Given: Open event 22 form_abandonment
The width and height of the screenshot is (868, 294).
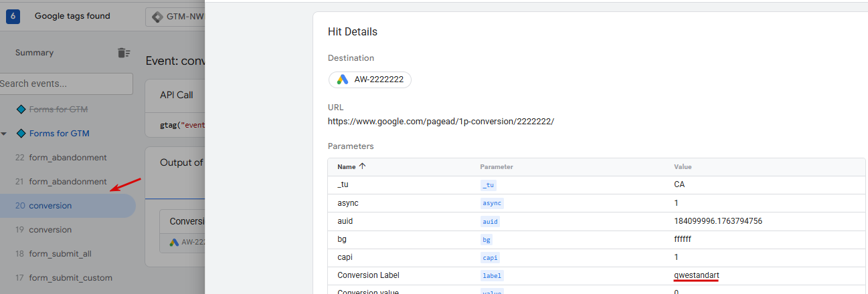Looking at the screenshot, I should click(68, 157).
